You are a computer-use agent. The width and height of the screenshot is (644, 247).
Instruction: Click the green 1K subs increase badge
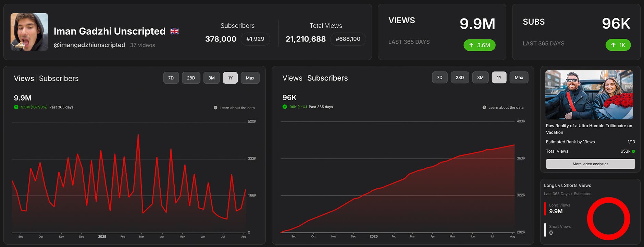tap(618, 45)
